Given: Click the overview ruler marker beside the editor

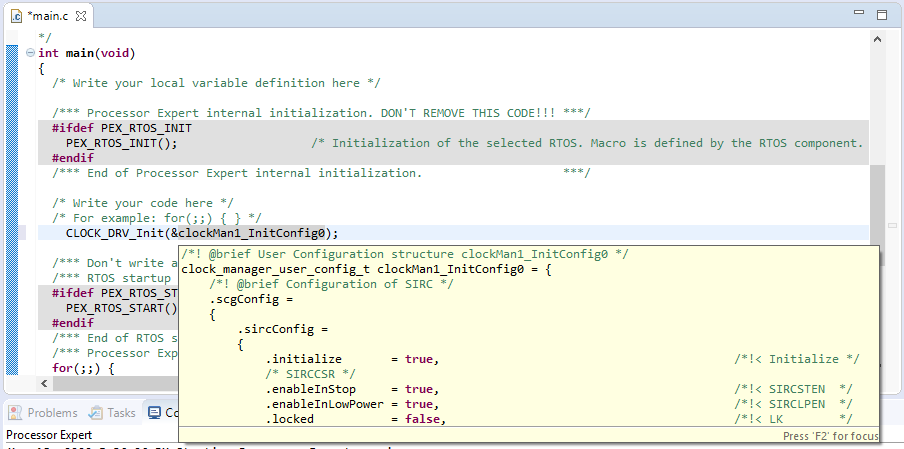Looking at the screenshot, I should pos(892,225).
